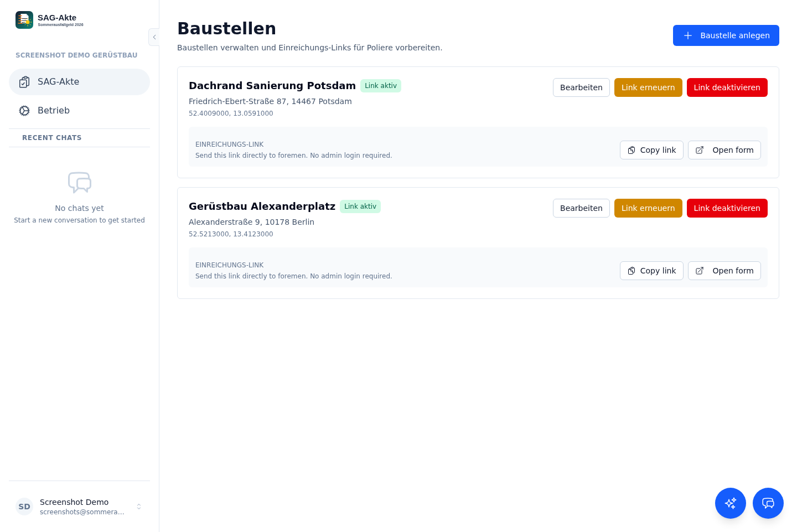Click Gerüstbau Alexanderplatz title

[x=262, y=206]
